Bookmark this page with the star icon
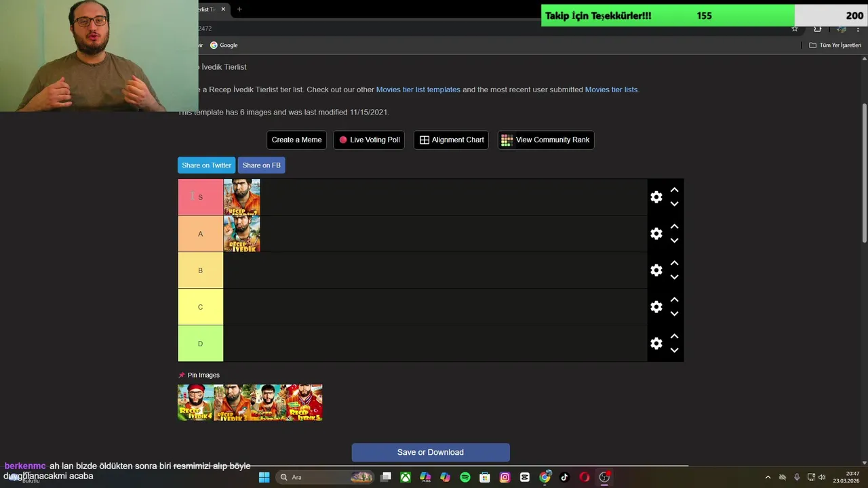 [x=795, y=28]
